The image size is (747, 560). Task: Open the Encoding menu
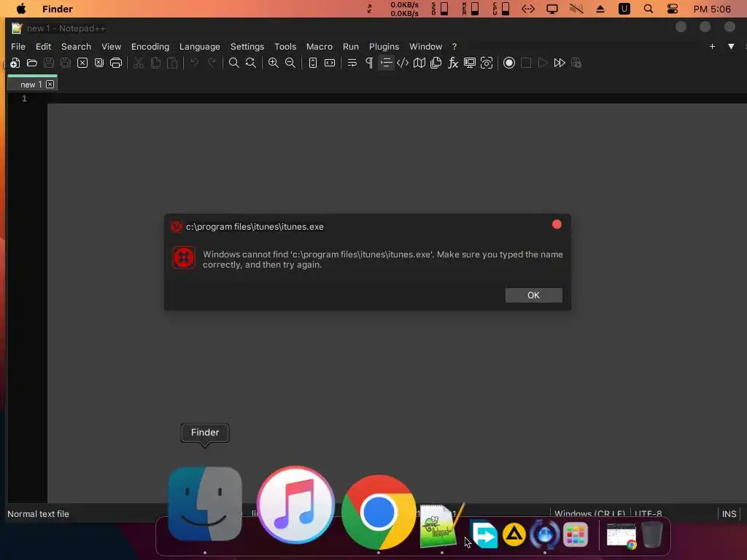[150, 47]
